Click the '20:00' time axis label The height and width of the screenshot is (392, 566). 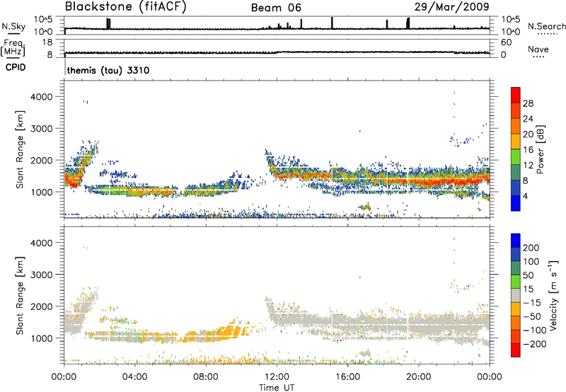[x=419, y=377]
